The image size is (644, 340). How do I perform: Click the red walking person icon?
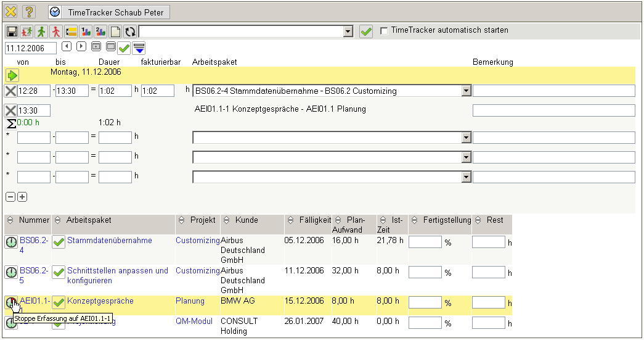coord(56,31)
